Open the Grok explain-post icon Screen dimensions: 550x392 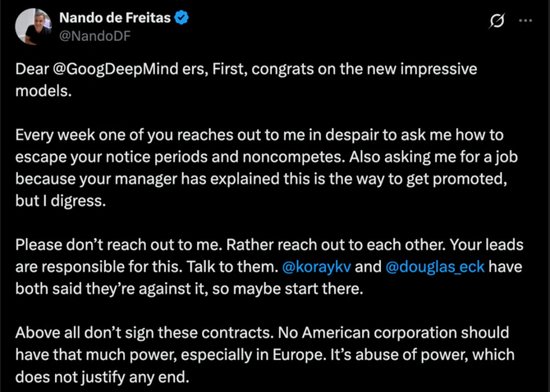[497, 20]
